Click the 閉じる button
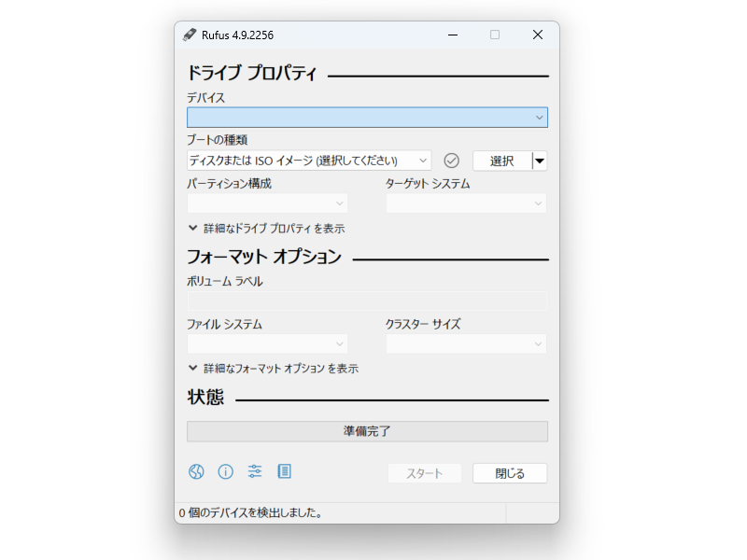Viewport: 747px width, 560px height. point(509,472)
